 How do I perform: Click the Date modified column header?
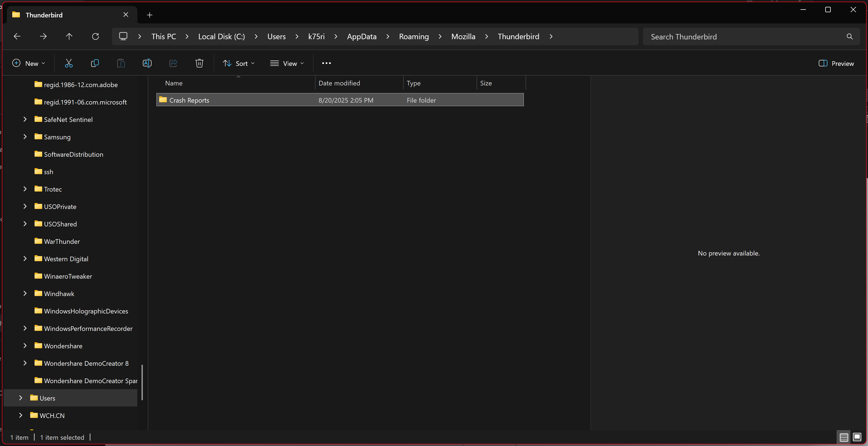[x=339, y=83]
